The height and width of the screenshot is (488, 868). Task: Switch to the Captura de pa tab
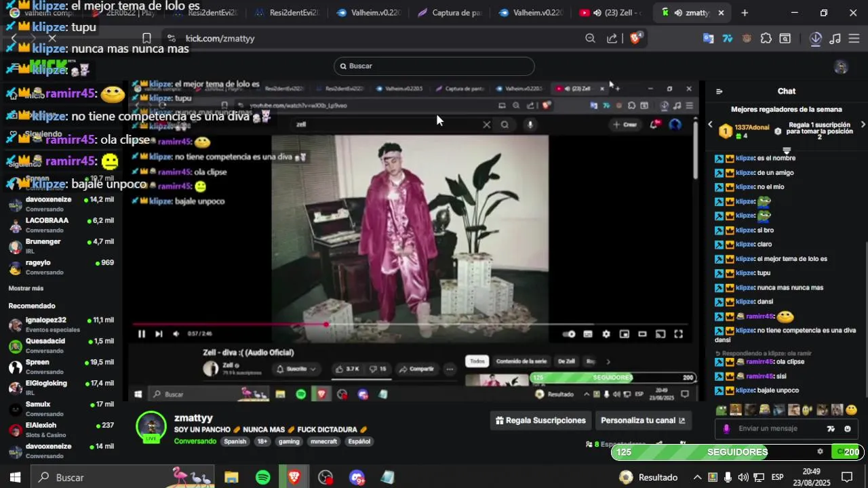(x=449, y=13)
